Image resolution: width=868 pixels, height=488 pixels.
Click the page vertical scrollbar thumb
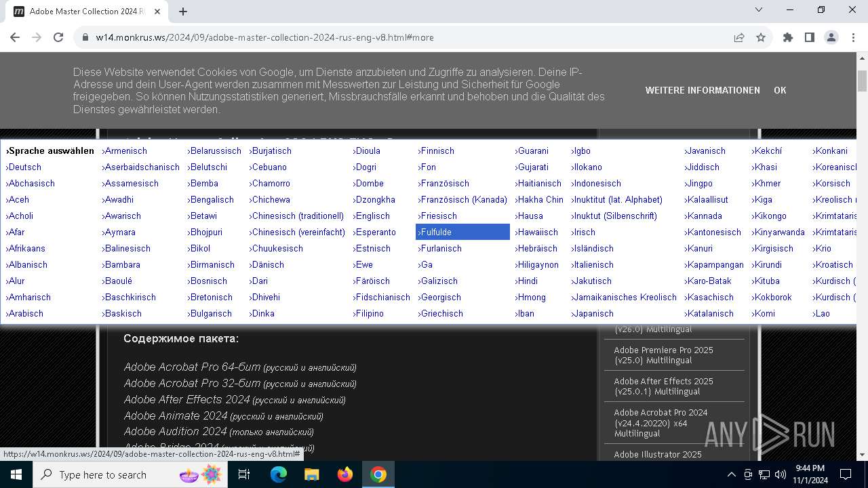coord(862,81)
